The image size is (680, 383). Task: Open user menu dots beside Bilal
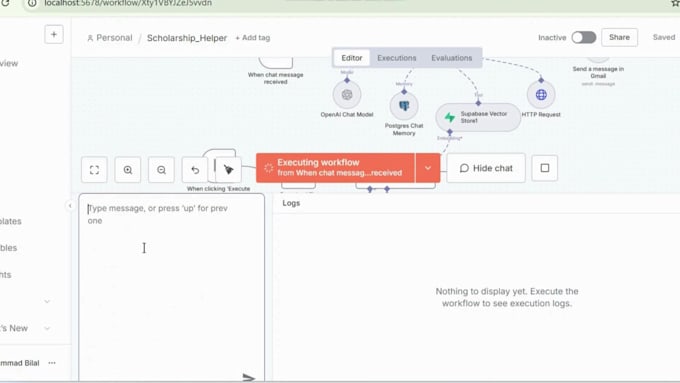point(52,363)
